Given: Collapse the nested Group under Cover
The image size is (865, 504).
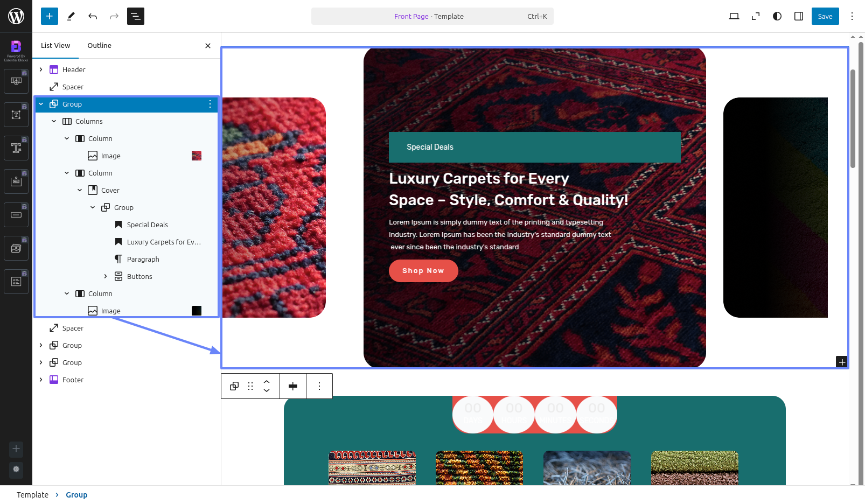Looking at the screenshot, I should point(93,207).
